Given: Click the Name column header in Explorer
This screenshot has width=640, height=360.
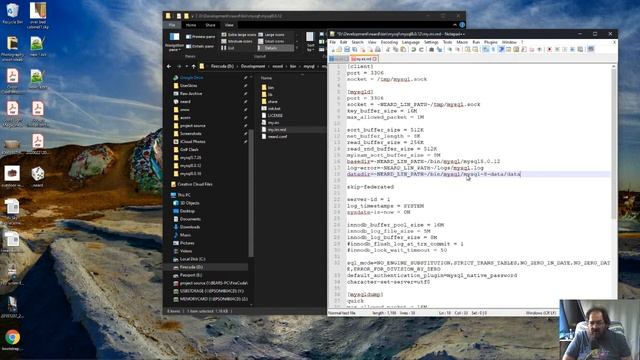Looking at the screenshot, I should tap(267, 78).
